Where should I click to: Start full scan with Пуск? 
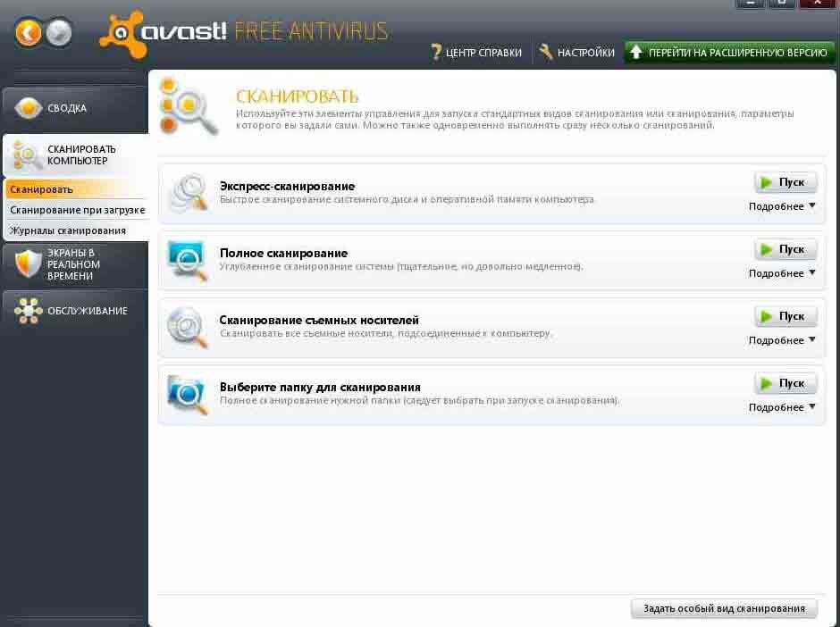coord(785,249)
